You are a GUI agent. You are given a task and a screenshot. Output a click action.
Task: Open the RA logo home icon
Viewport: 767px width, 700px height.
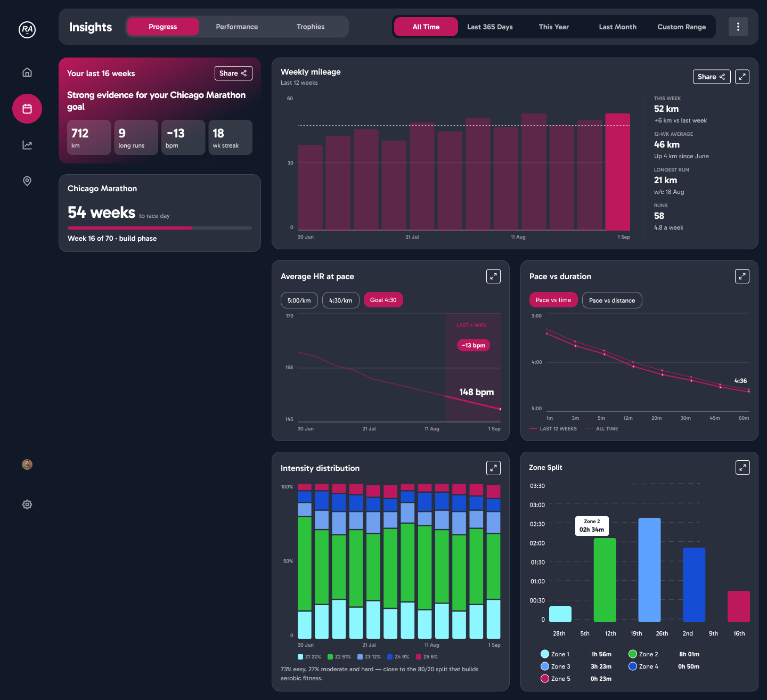(x=27, y=30)
